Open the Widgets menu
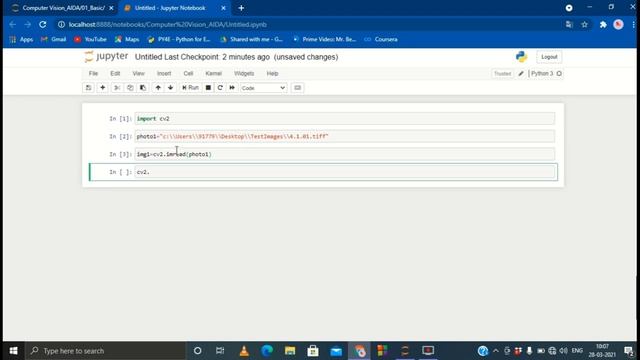The image size is (640, 360). point(244,73)
